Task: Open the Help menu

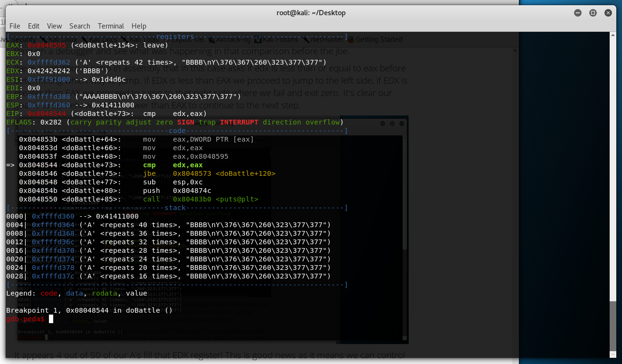Action: pyautogui.click(x=139, y=26)
